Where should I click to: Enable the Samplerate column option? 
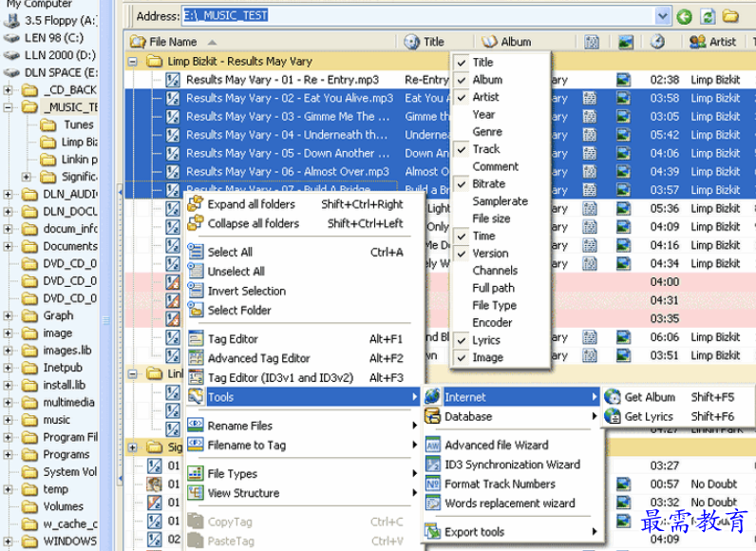pos(500,201)
